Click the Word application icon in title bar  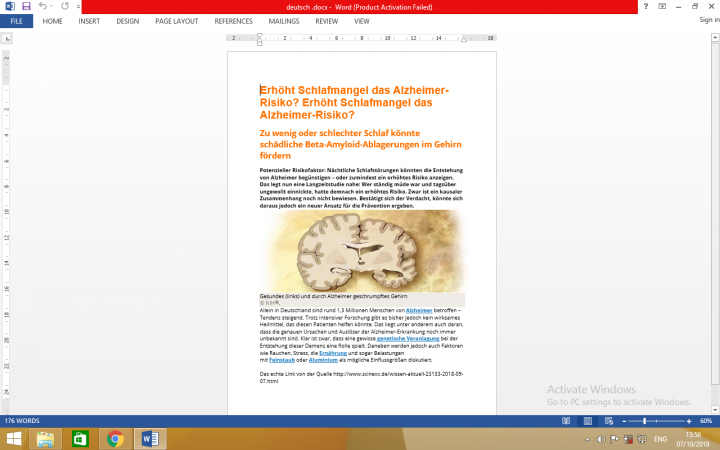point(10,6)
